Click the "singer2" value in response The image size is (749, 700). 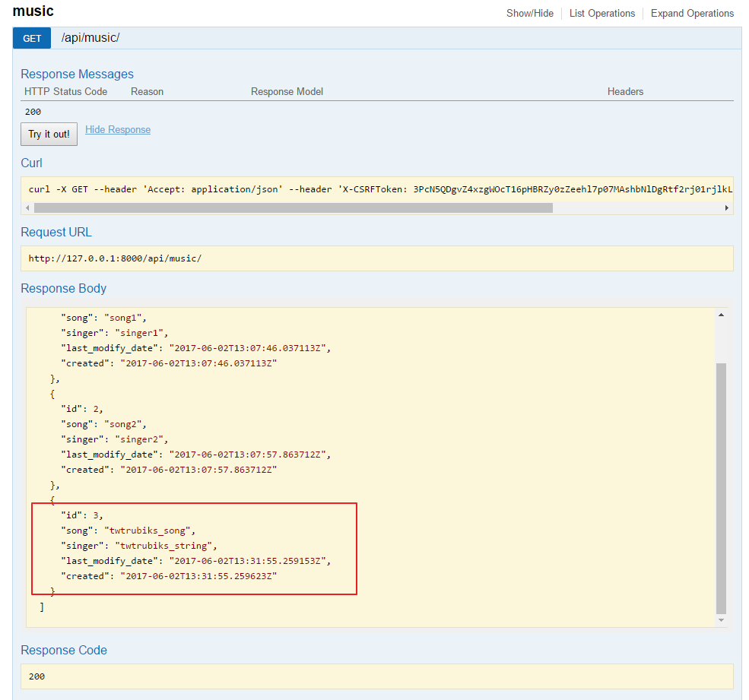[139, 439]
